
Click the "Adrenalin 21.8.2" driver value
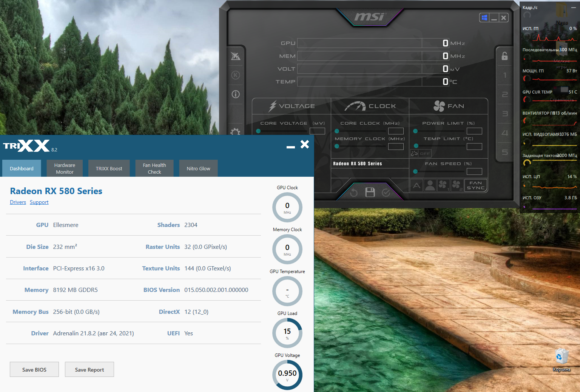(93, 333)
